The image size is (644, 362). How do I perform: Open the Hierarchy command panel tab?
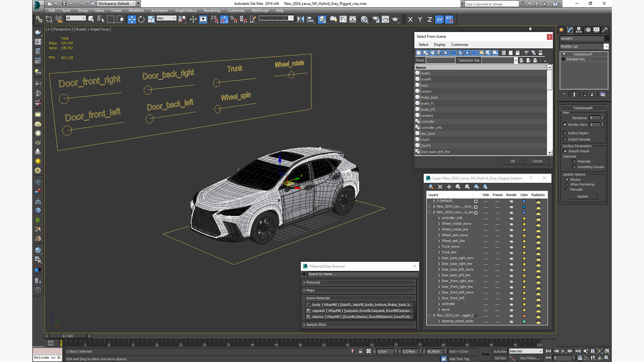click(579, 30)
